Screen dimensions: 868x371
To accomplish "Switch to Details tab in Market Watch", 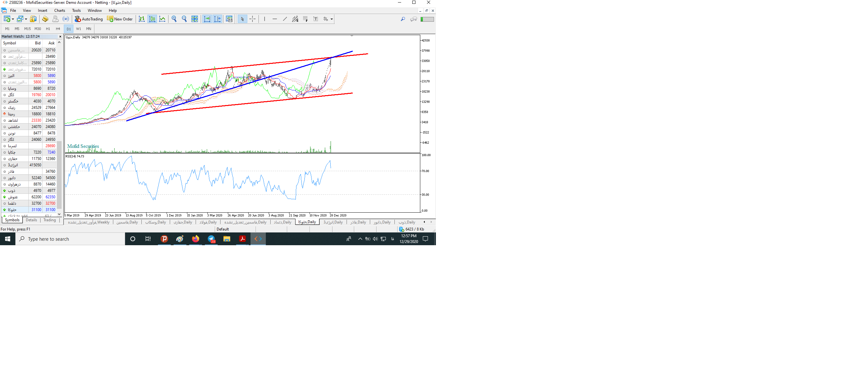I will (x=31, y=220).
